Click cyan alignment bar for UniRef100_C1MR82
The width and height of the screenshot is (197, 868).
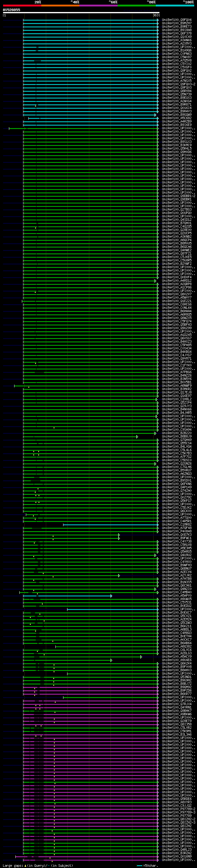pos(111,525)
